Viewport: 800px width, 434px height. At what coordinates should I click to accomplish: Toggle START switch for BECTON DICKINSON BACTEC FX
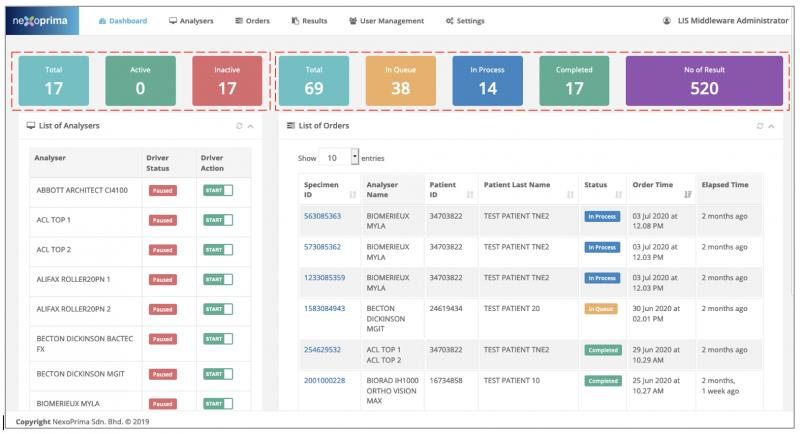(x=218, y=339)
